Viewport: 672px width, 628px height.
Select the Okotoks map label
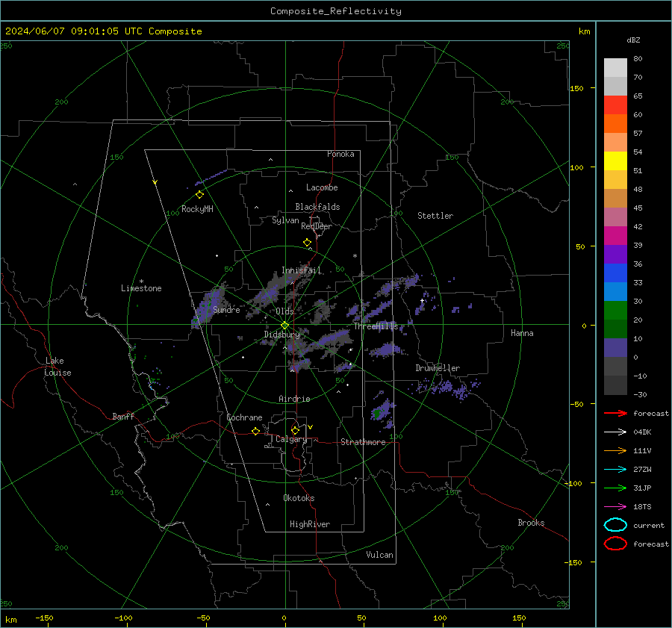pyautogui.click(x=299, y=498)
